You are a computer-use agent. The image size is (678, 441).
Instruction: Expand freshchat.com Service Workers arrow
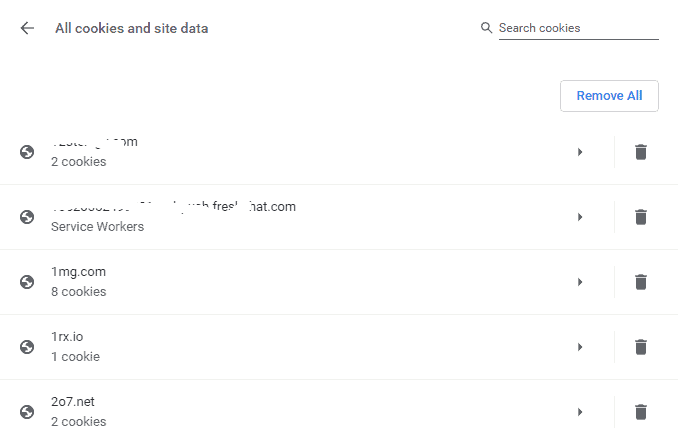tap(580, 217)
